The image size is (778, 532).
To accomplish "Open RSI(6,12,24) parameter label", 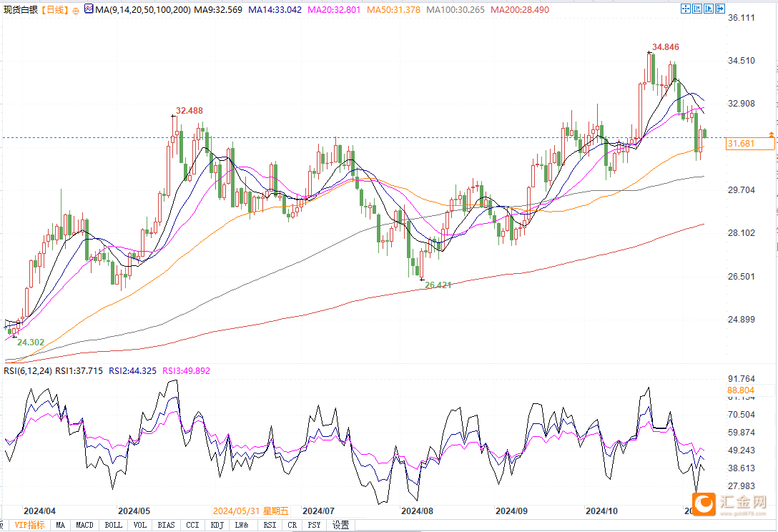I will point(29,370).
